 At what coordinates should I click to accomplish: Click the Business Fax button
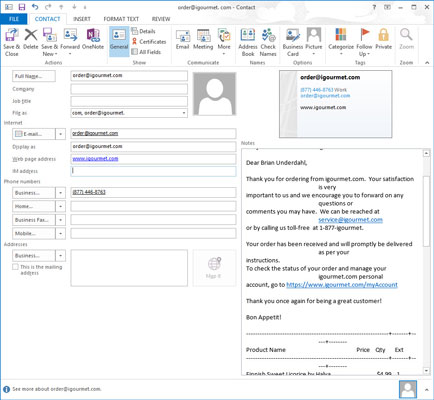(x=34, y=220)
